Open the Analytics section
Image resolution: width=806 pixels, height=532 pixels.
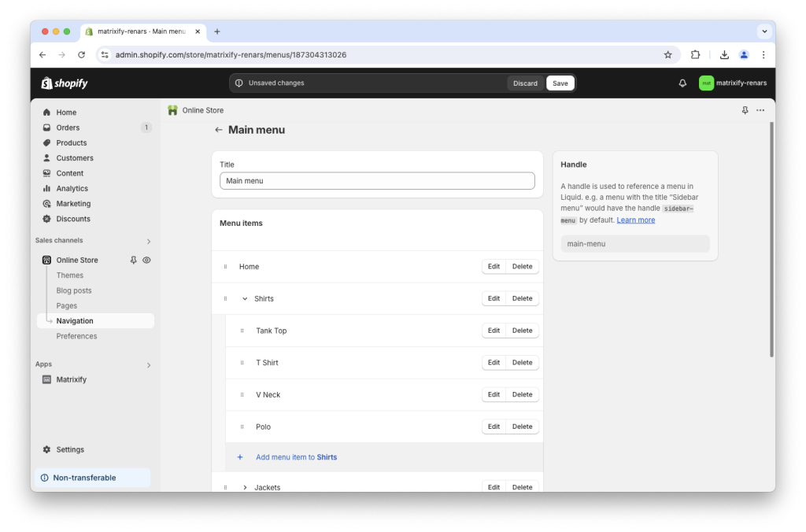pyautogui.click(x=70, y=188)
